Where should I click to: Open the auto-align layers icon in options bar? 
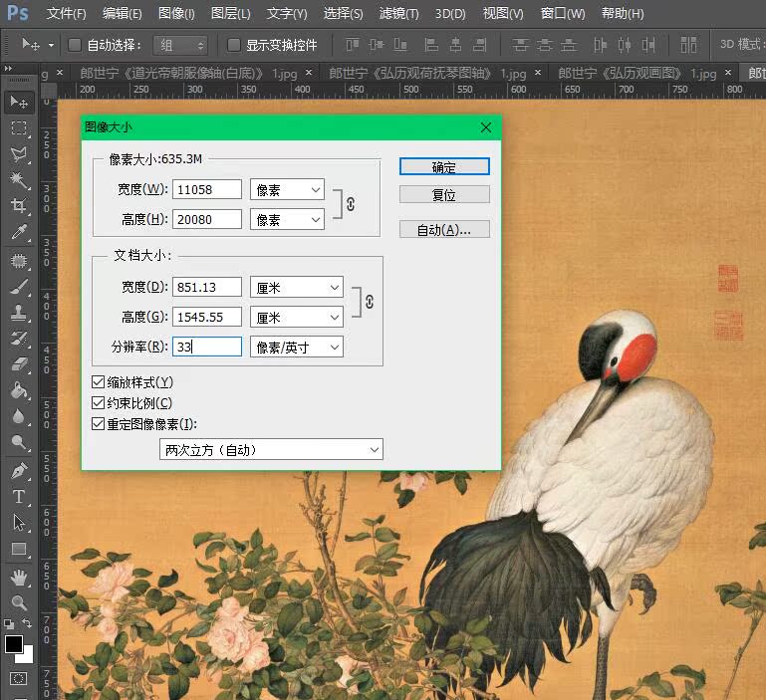coord(688,45)
